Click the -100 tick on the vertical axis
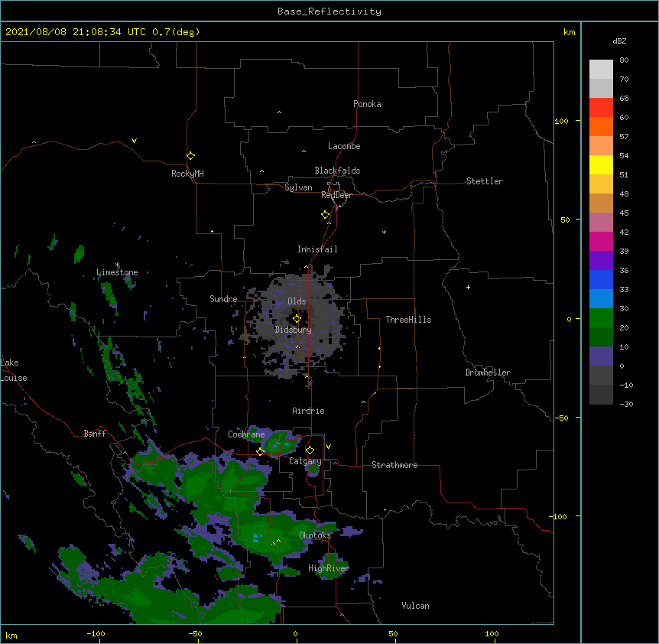The height and width of the screenshot is (644, 659). (x=559, y=516)
